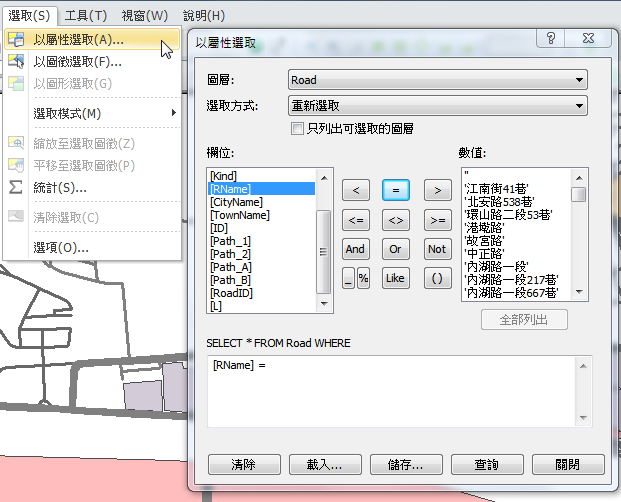Click the 以圖徵選取 menu icon
Image resolution: width=621 pixels, height=502 pixels.
(x=16, y=61)
